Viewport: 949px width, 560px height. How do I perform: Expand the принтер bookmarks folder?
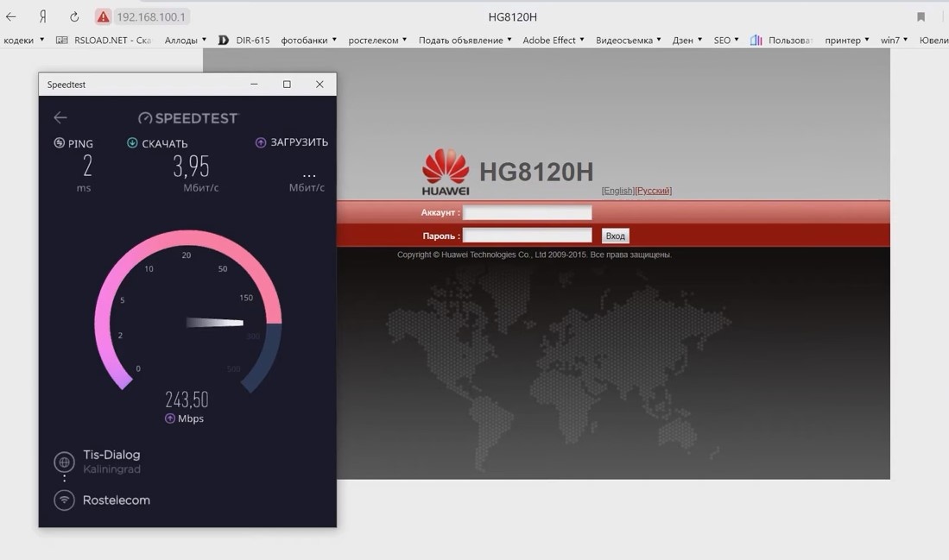click(x=847, y=40)
